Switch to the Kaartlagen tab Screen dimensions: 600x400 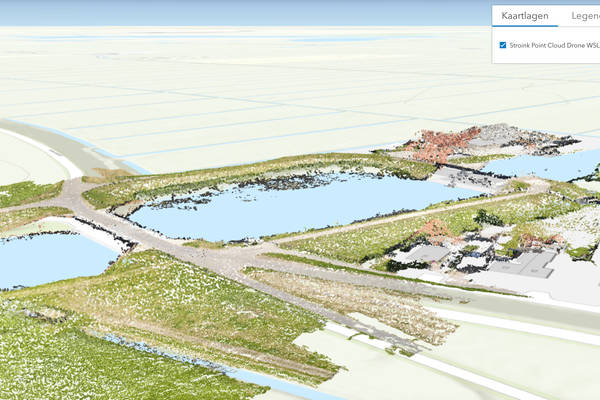pos(525,16)
